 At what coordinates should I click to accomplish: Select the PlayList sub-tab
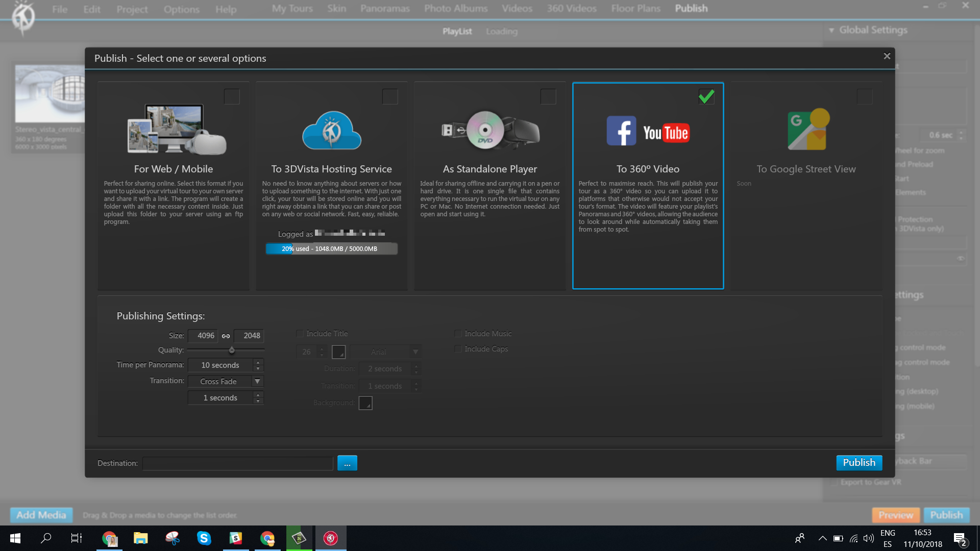(457, 31)
